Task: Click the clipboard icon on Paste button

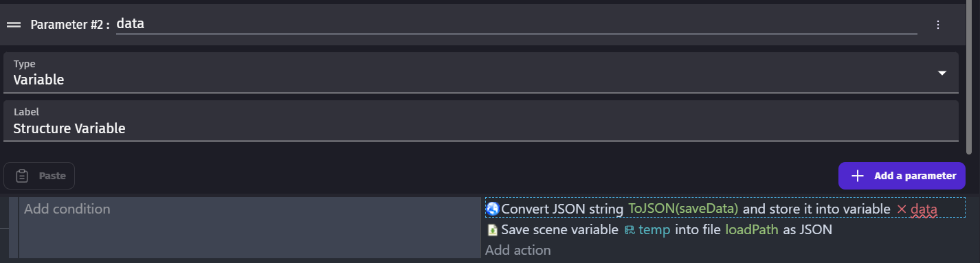Action: tap(22, 176)
